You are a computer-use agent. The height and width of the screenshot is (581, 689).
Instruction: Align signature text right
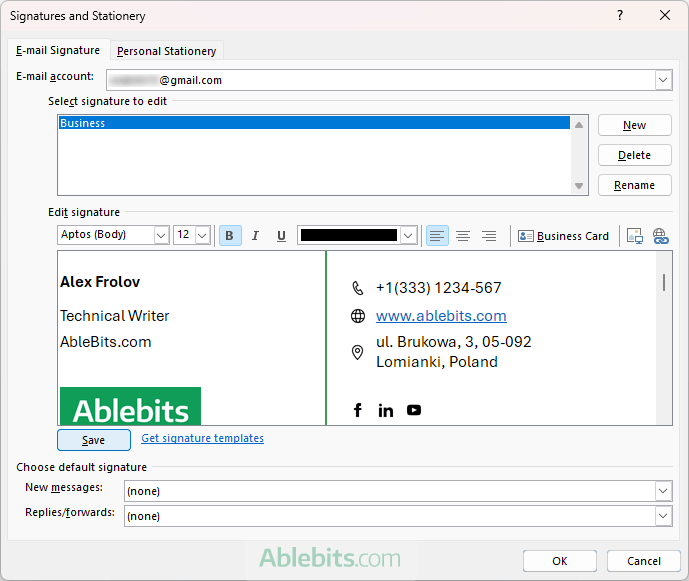point(489,236)
